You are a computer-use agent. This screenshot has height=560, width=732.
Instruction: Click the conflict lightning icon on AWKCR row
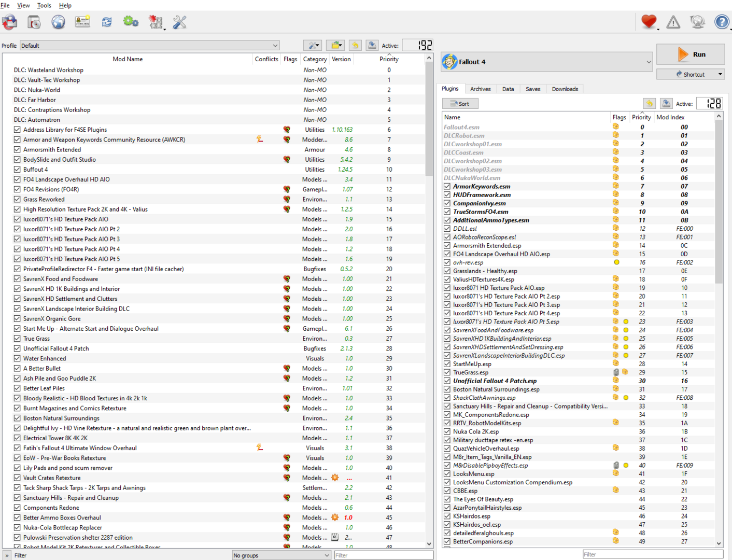(x=260, y=139)
